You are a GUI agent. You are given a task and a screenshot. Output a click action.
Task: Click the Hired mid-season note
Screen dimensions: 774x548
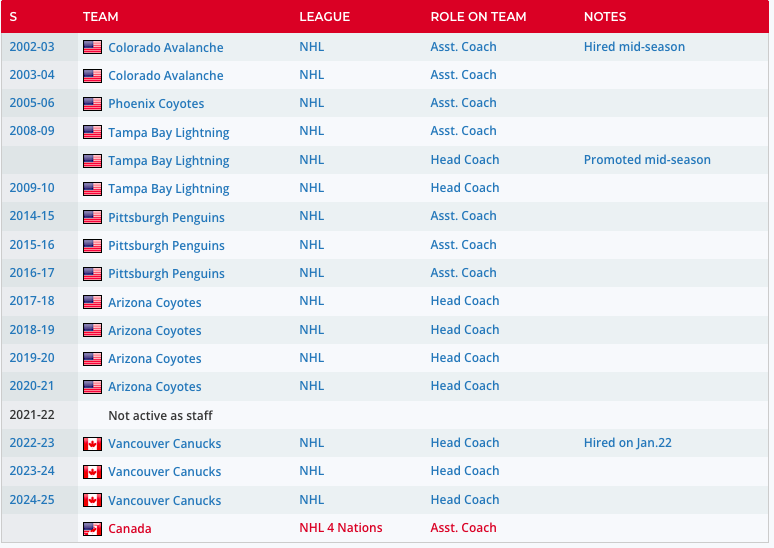[634, 47]
